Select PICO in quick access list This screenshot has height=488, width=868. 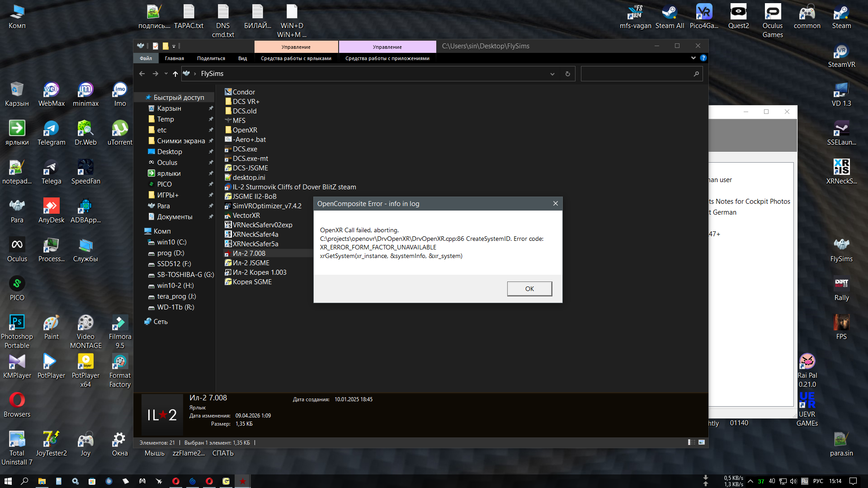coord(165,184)
